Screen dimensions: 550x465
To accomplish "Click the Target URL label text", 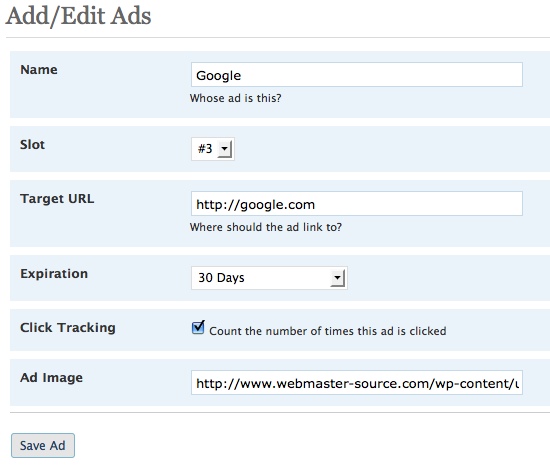I will pyautogui.click(x=57, y=199).
